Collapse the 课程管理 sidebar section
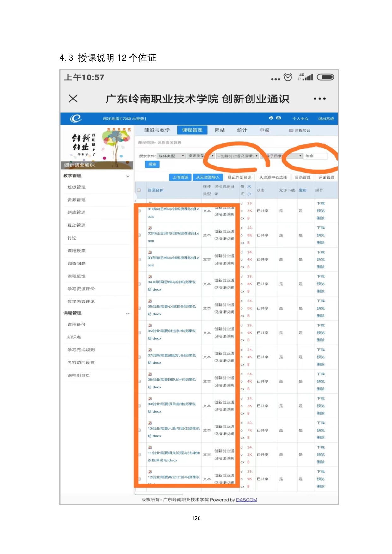The width and height of the screenshot is (392, 554). point(128,314)
